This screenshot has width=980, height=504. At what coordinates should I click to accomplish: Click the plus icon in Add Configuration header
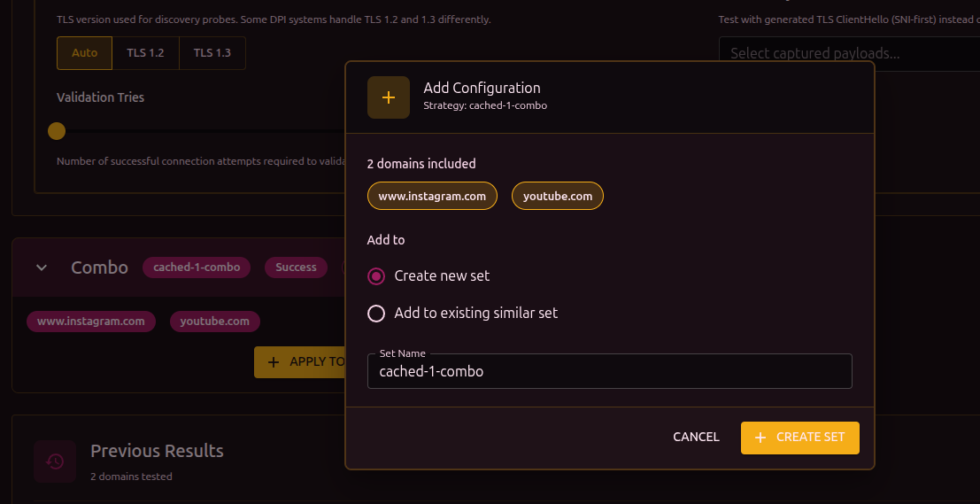click(x=389, y=97)
